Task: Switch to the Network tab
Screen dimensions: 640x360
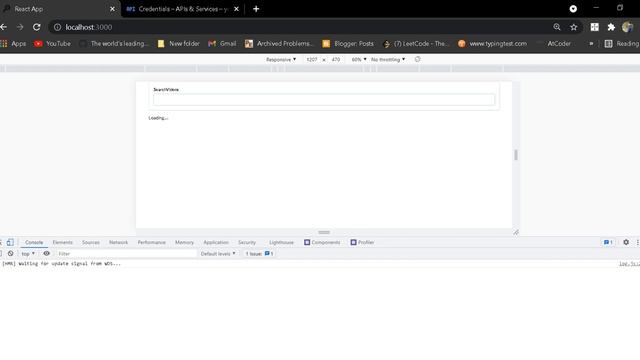Action: pos(118,242)
